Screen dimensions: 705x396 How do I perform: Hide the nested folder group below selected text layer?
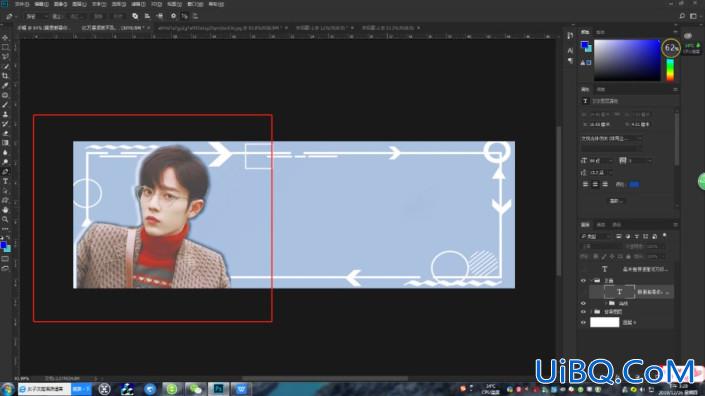point(583,303)
